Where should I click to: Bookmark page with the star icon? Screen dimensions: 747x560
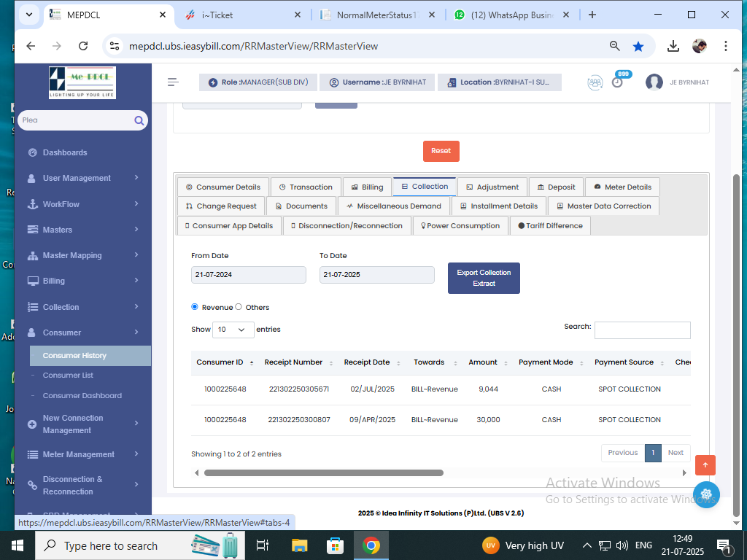point(638,46)
